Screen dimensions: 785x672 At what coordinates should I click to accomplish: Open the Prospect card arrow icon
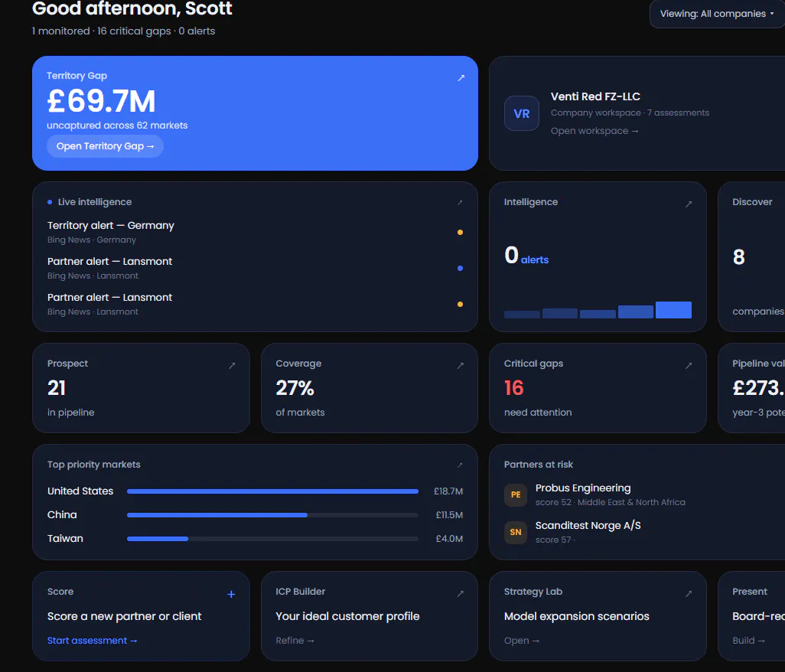click(232, 366)
